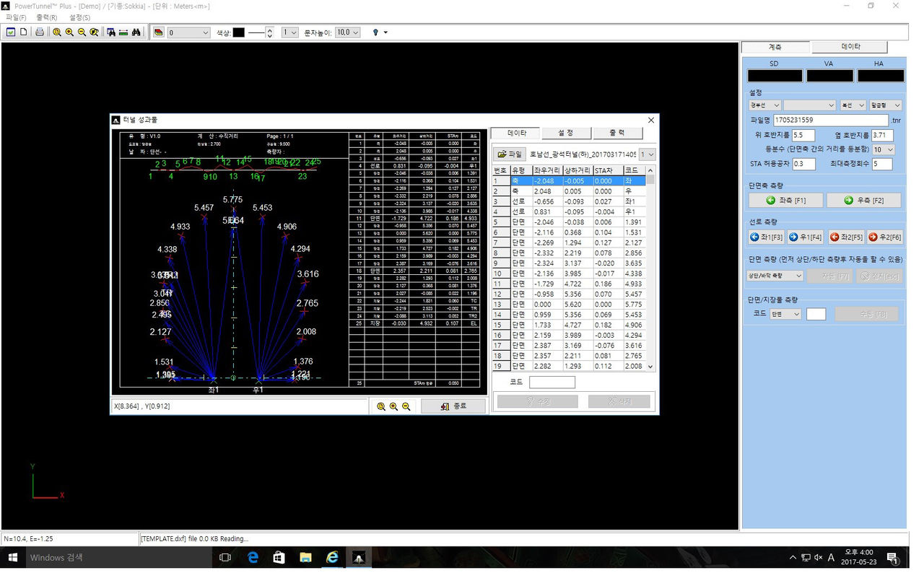The width and height of the screenshot is (924, 573).
Task: Click the black color swatch next to 색상
Action: click(239, 32)
